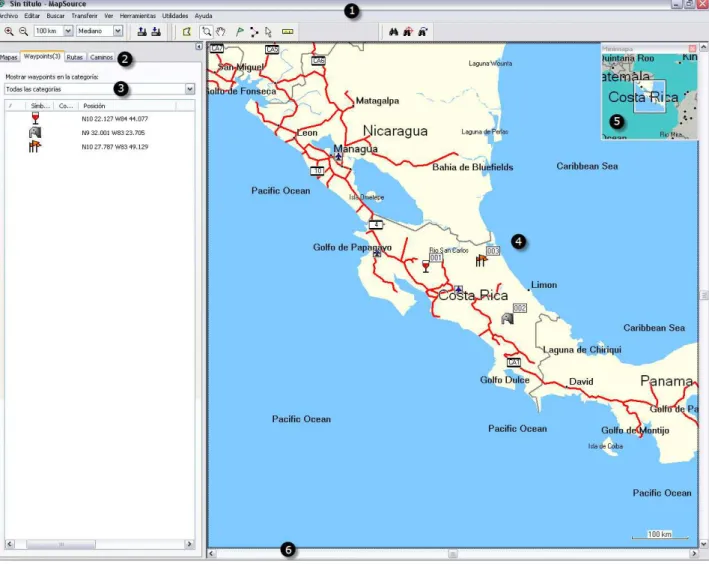
Task: Select the route tool icon
Action: 254,32
